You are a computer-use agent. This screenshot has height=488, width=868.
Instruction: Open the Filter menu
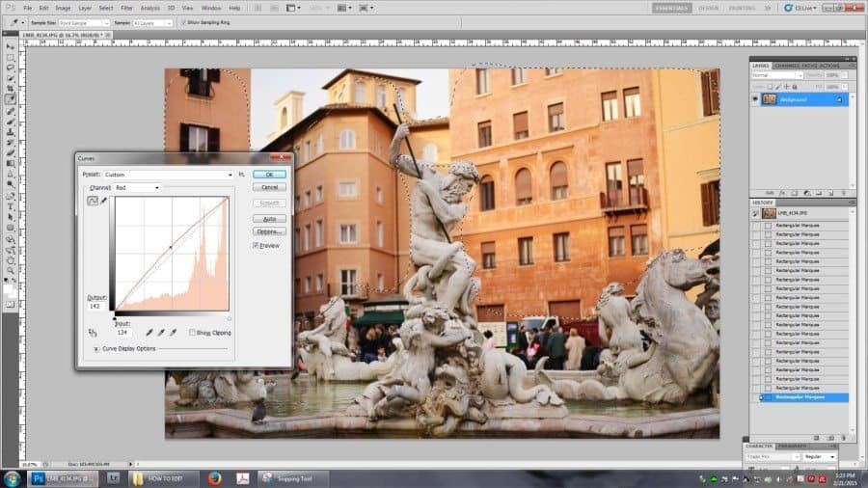pos(126,9)
